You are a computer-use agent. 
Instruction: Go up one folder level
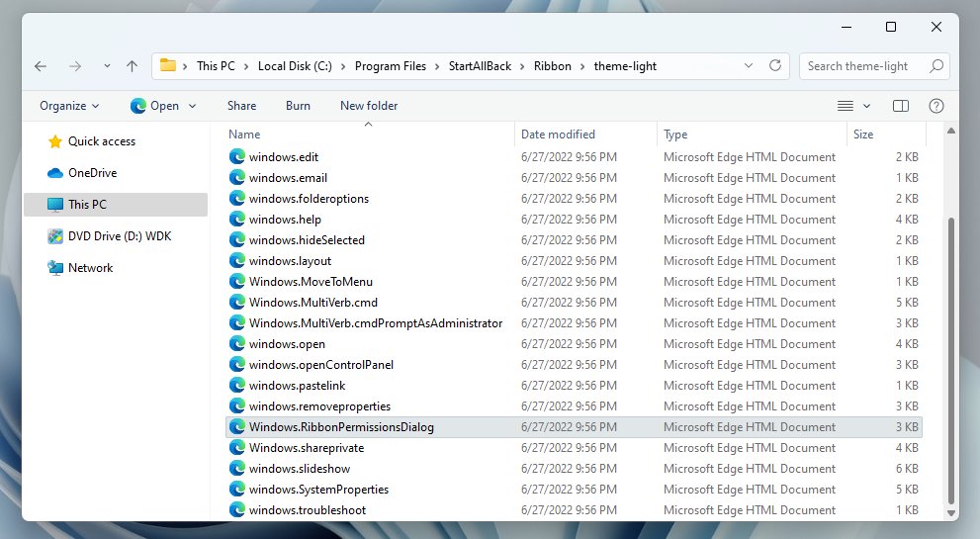tap(132, 66)
